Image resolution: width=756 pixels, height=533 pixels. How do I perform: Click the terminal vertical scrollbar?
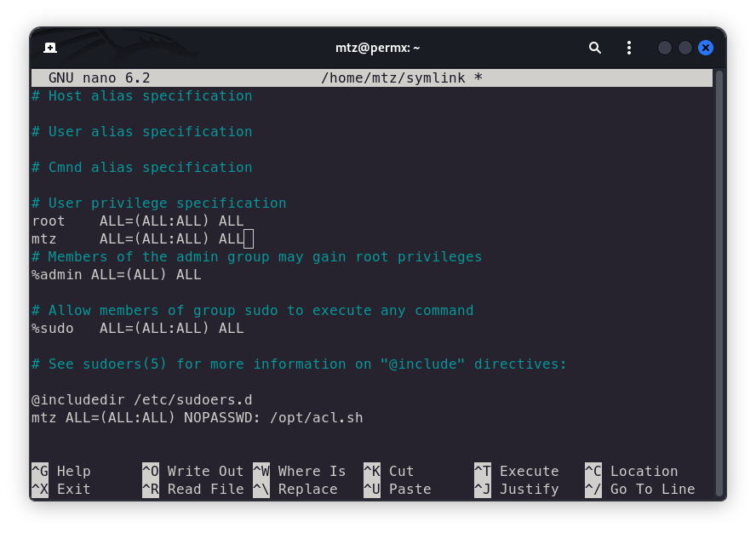[719, 281]
